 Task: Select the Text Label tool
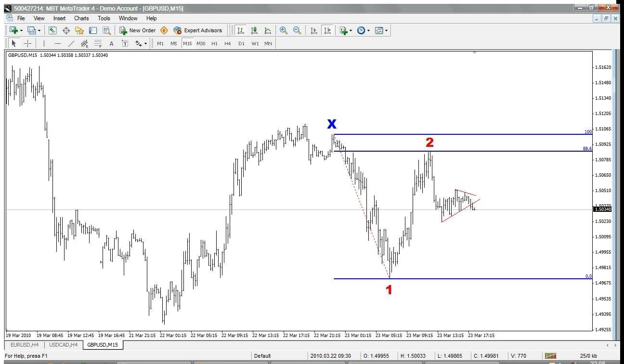click(x=125, y=43)
